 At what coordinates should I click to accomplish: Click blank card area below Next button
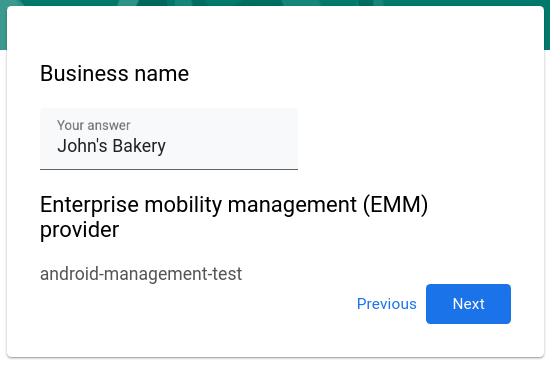click(468, 340)
